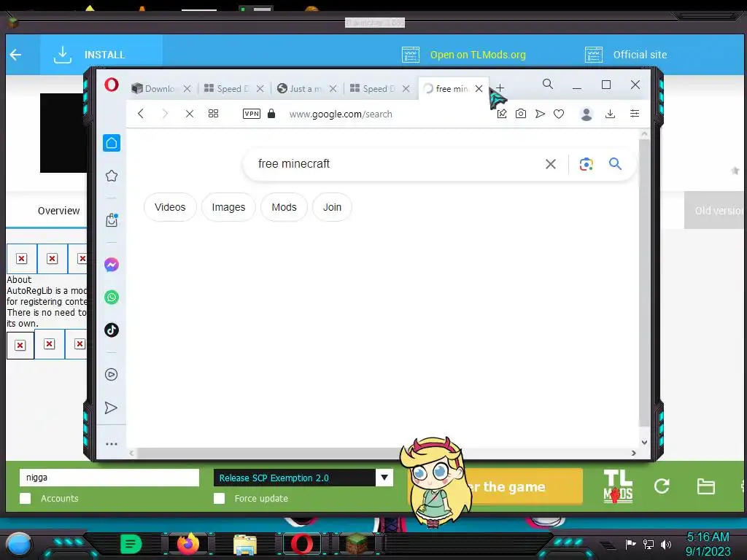Screen dimensions: 747x560
Task: Search by image with Google Lens icon
Action: click(x=586, y=164)
